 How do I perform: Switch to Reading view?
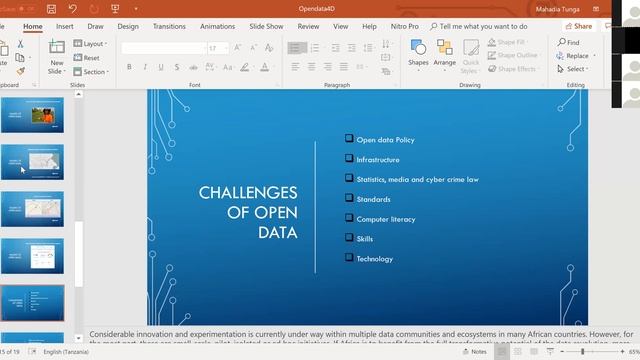(534, 351)
